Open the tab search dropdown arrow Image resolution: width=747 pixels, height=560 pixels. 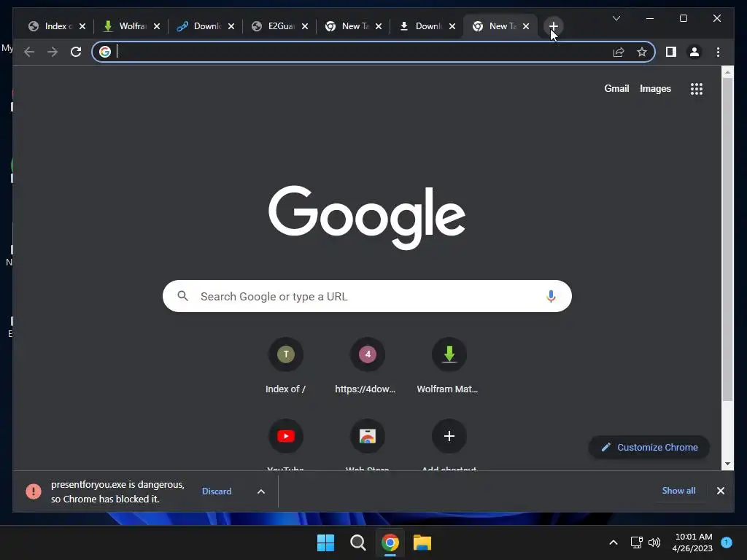tap(616, 18)
